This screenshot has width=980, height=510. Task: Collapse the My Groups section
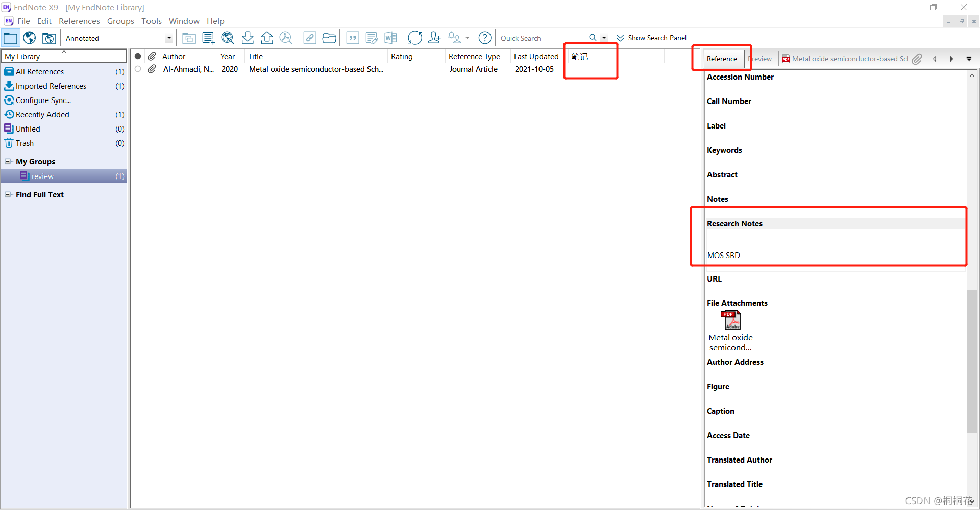pos(8,161)
